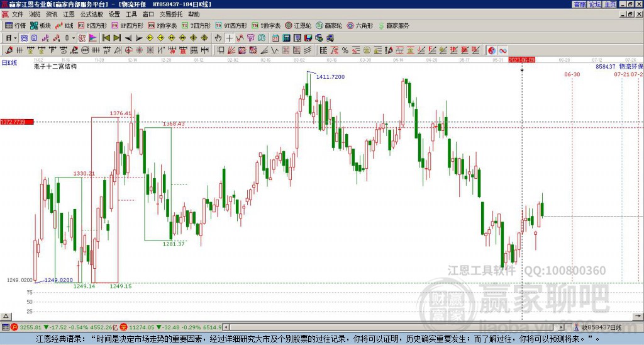Open the 窗口 menu
The width and height of the screenshot is (644, 345).
(x=148, y=14)
